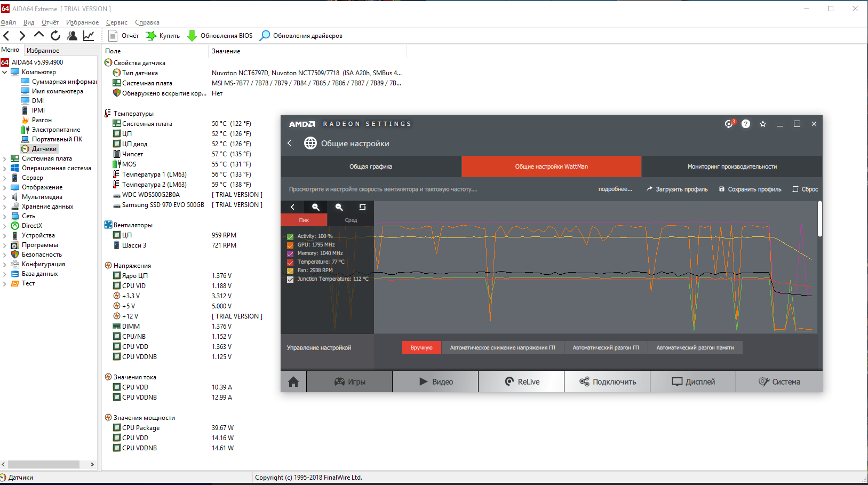
Task: Zoom in on the WattMan graph
Action: pyautogui.click(x=316, y=207)
